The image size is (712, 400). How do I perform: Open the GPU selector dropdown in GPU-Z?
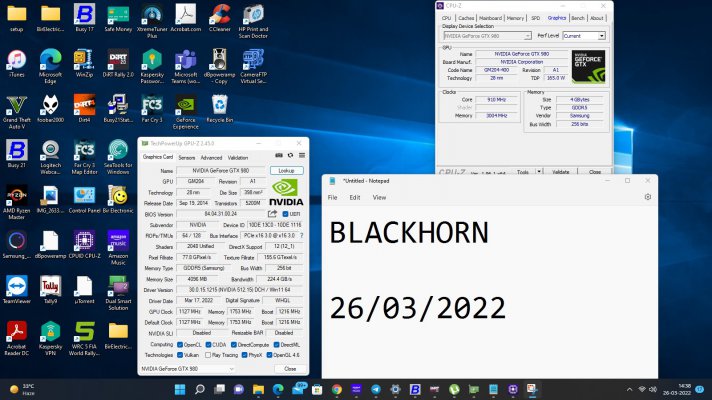pyautogui.click(x=188, y=369)
